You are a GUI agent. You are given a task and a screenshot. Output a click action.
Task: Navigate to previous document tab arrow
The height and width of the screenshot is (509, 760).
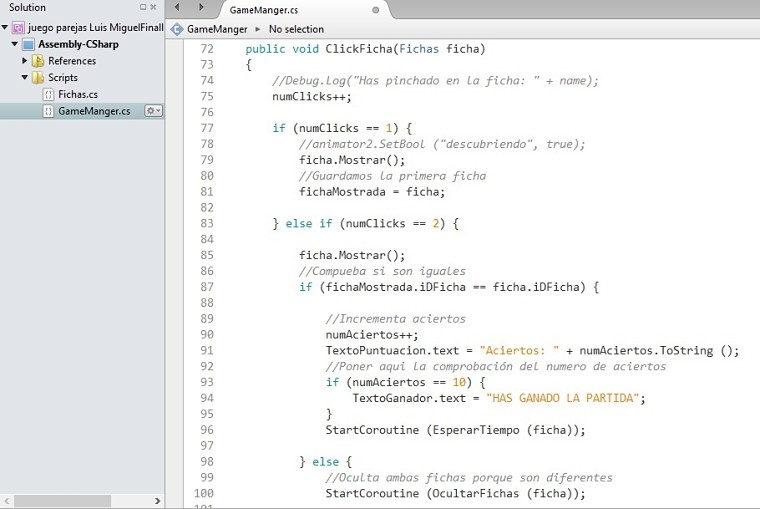coord(177,7)
